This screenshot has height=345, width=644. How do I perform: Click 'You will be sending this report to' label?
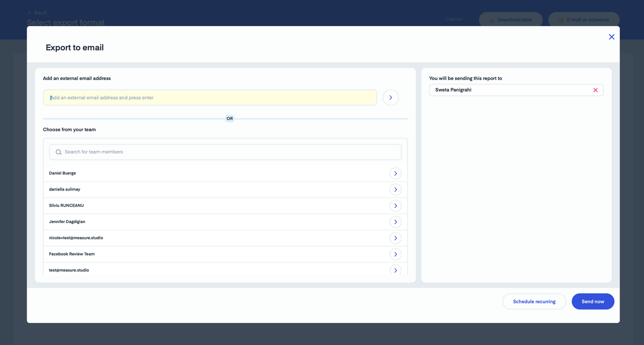click(466, 79)
